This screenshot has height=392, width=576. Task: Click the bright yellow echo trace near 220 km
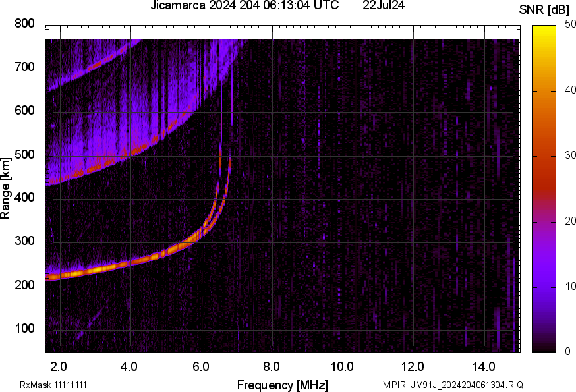(x=92, y=270)
